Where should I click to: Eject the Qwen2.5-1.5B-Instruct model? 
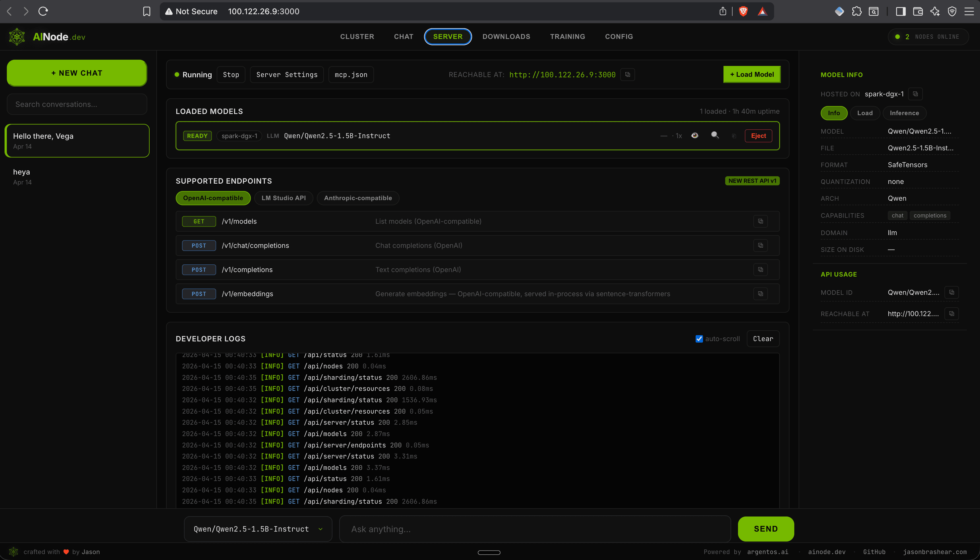758,136
